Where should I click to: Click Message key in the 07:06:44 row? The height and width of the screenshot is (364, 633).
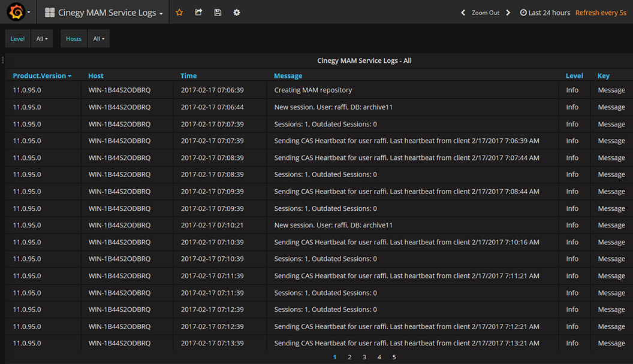point(611,107)
